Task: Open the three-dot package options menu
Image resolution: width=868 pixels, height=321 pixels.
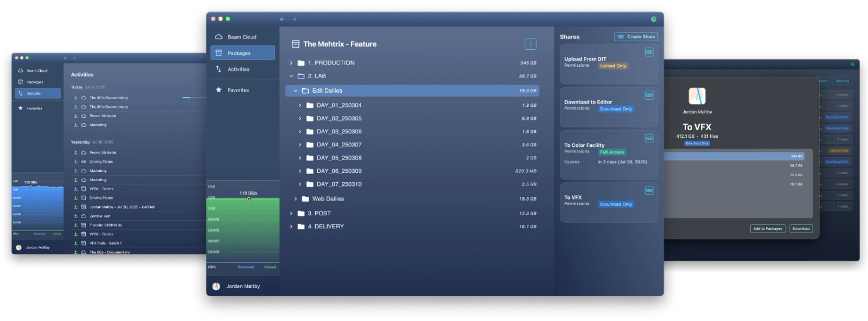Action: 531,44
